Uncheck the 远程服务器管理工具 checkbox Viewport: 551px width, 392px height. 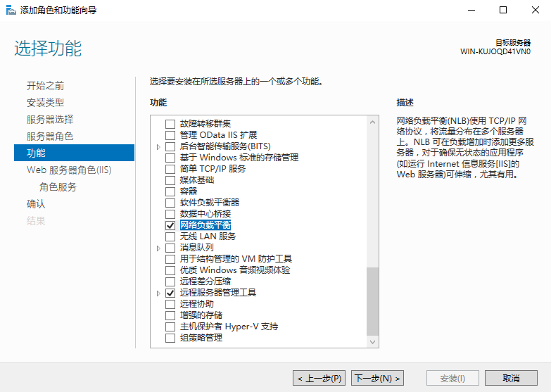point(170,293)
